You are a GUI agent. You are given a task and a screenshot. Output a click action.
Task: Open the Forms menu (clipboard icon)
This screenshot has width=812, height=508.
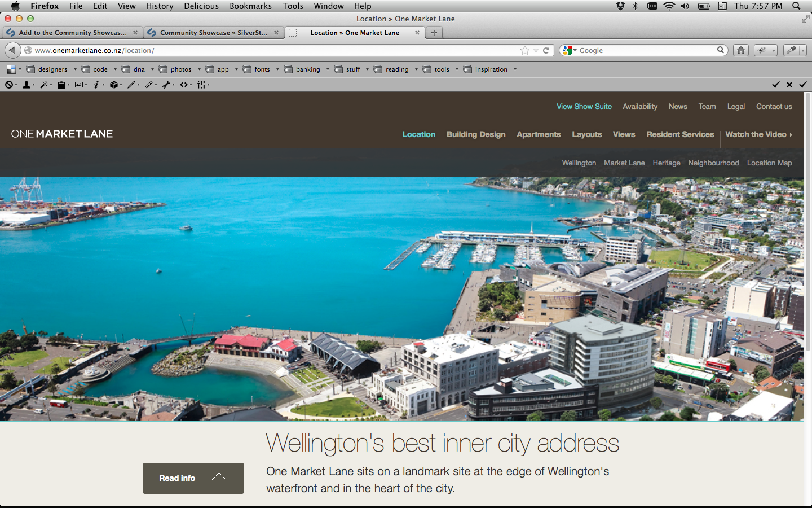tap(64, 85)
